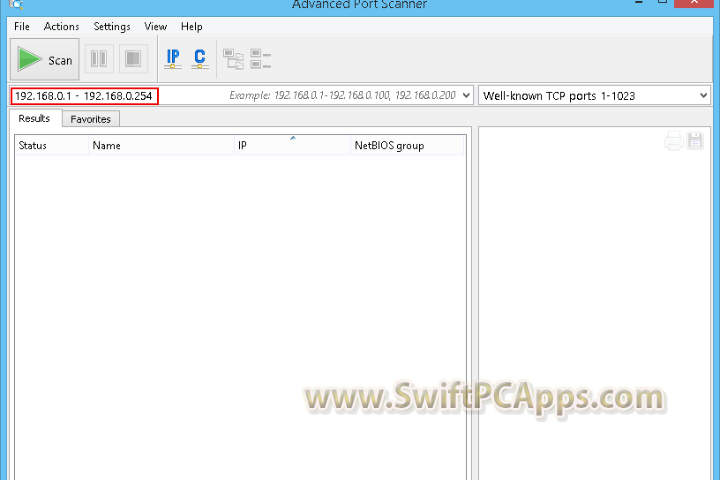Open the File menu

coord(22,27)
